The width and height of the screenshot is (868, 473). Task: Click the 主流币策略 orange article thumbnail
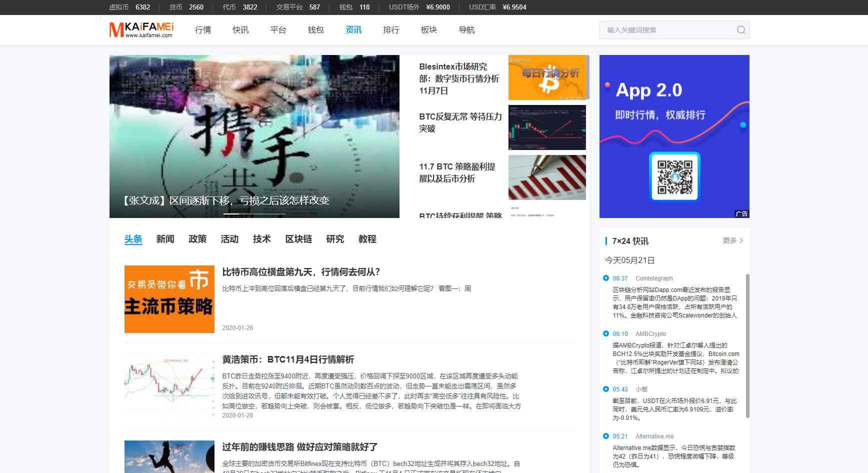(x=169, y=299)
